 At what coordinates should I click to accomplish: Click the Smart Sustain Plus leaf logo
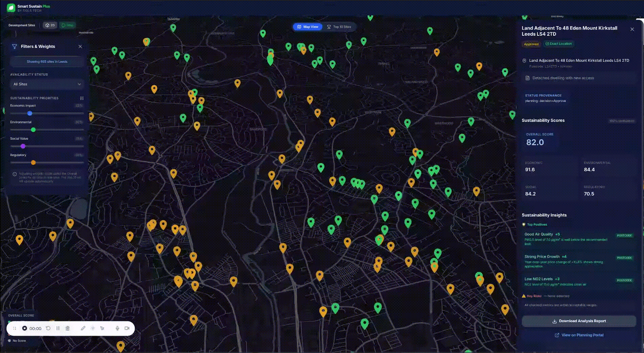tap(11, 8)
